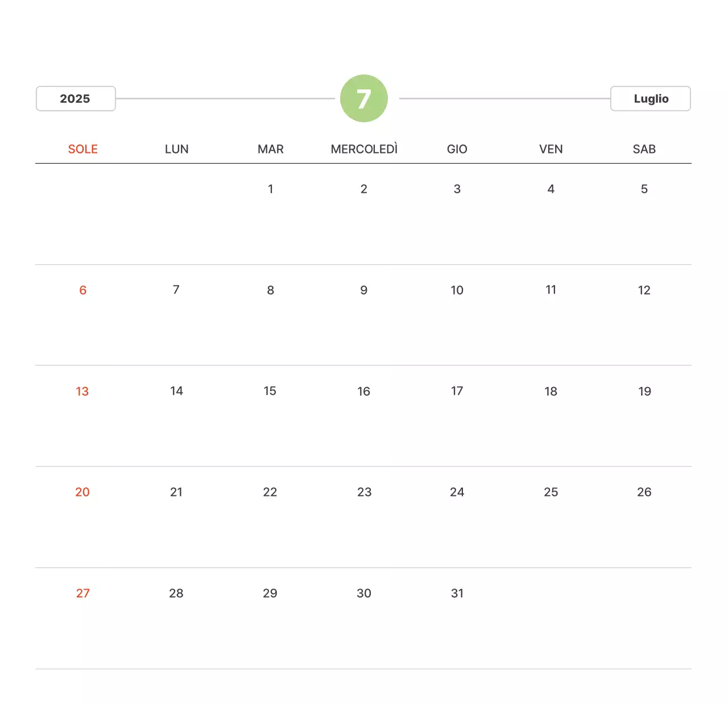This screenshot has height=704, width=728.
Task: Select the MERCOLEDÌ column header
Action: (364, 149)
